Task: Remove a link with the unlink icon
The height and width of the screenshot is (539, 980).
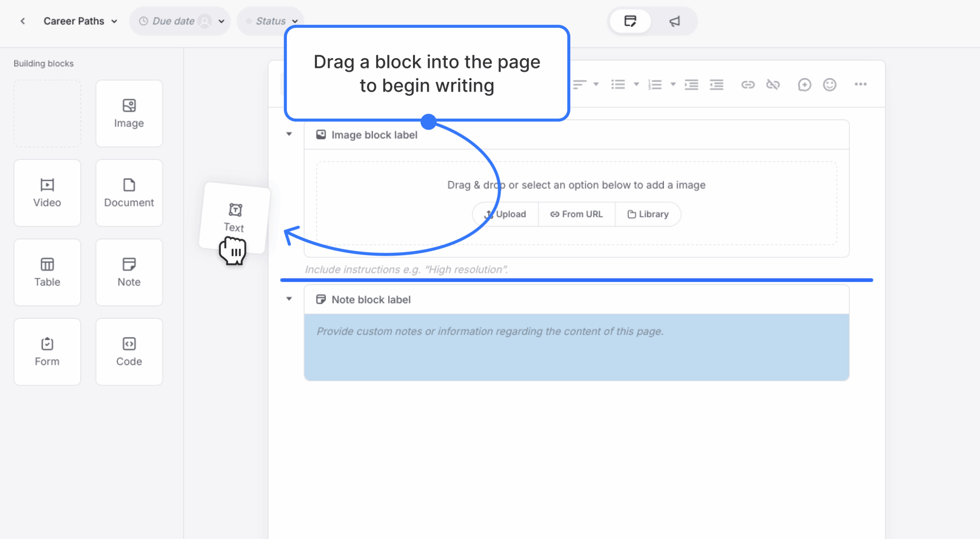Action: coord(774,85)
